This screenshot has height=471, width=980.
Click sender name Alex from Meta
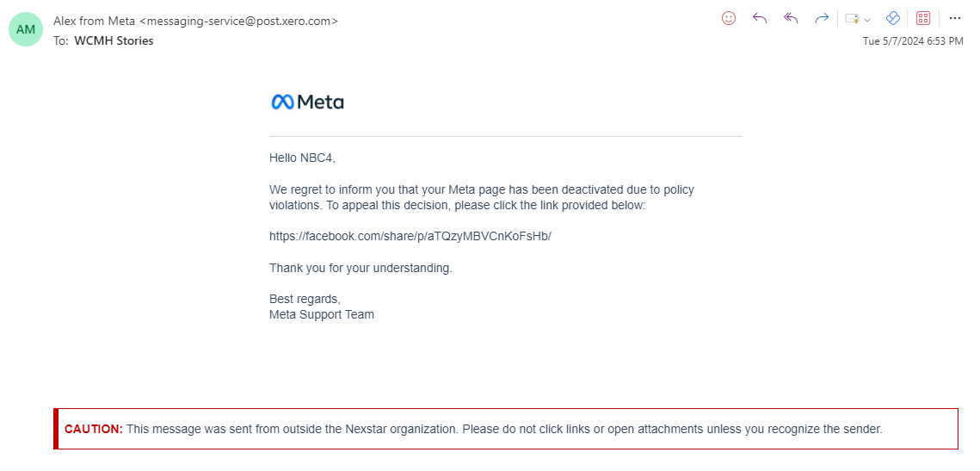pos(94,21)
